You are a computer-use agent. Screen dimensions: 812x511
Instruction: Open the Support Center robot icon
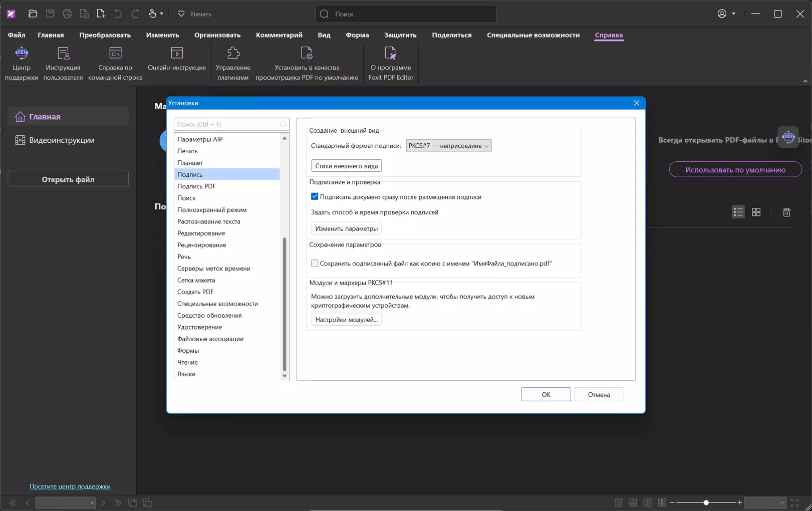pyautogui.click(x=21, y=53)
